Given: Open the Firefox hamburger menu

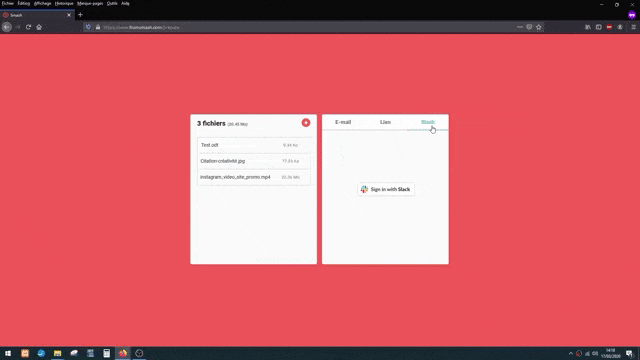Looking at the screenshot, I should [x=633, y=27].
